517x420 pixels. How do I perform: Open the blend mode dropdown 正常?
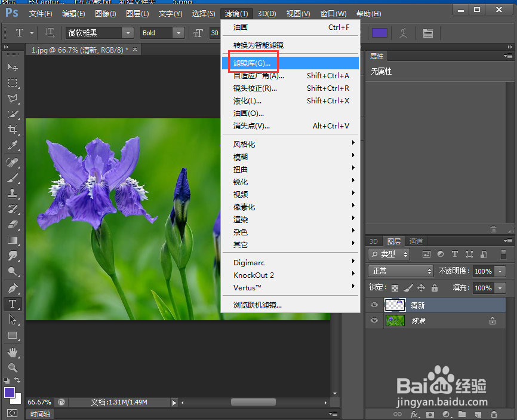tap(401, 271)
